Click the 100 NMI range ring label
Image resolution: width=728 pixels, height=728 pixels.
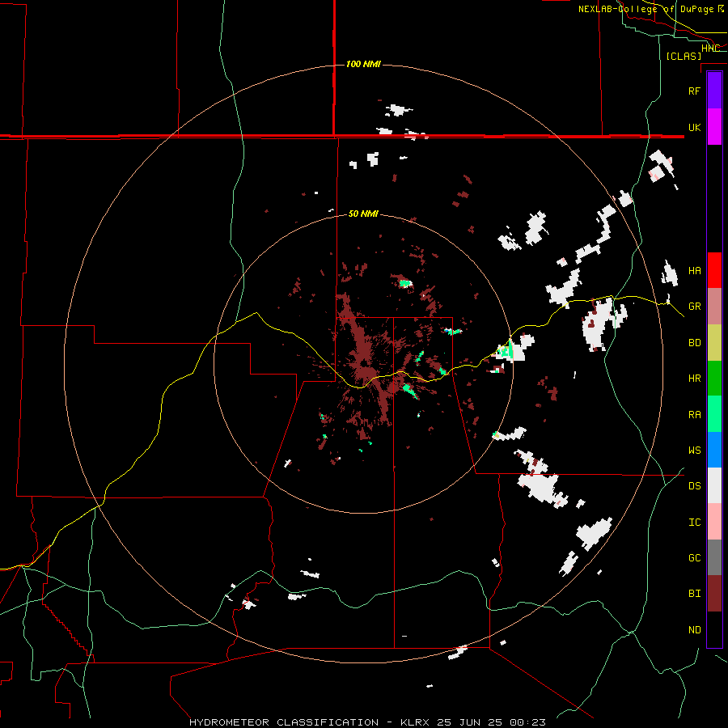pos(363,64)
